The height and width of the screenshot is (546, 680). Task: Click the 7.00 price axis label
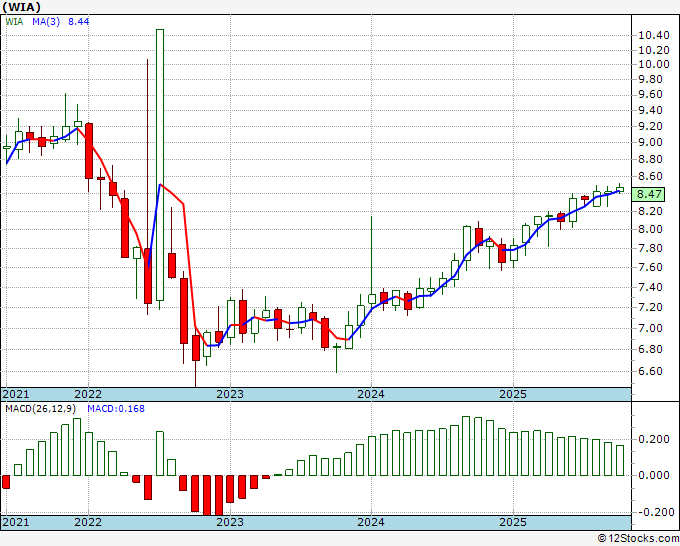pos(650,328)
